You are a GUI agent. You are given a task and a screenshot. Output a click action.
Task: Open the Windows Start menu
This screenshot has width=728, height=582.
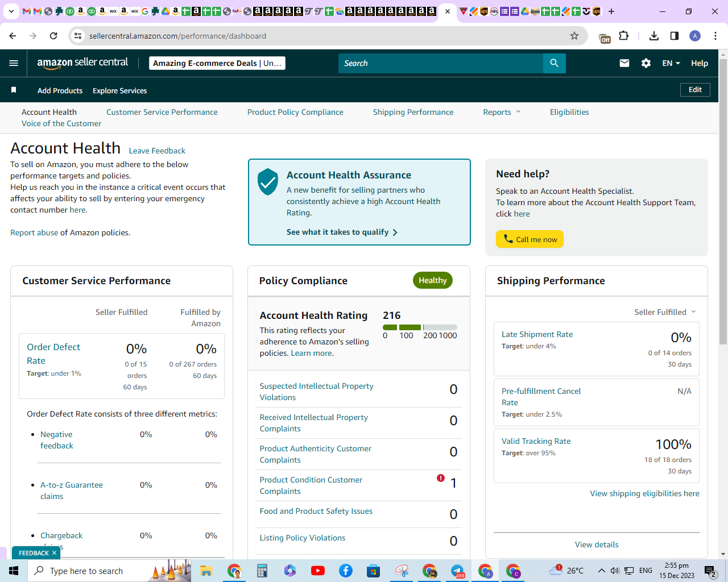tap(14, 571)
